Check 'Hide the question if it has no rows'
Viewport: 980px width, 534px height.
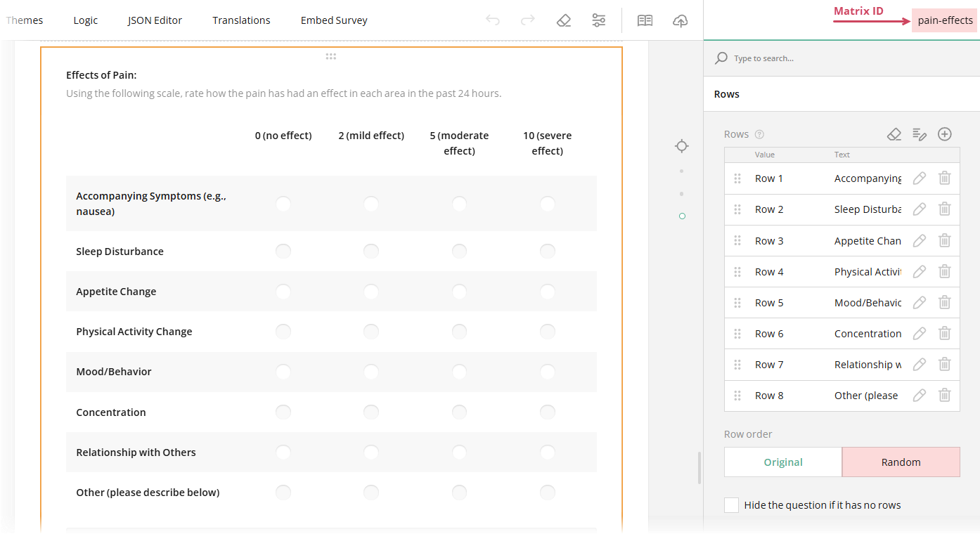[731, 504]
